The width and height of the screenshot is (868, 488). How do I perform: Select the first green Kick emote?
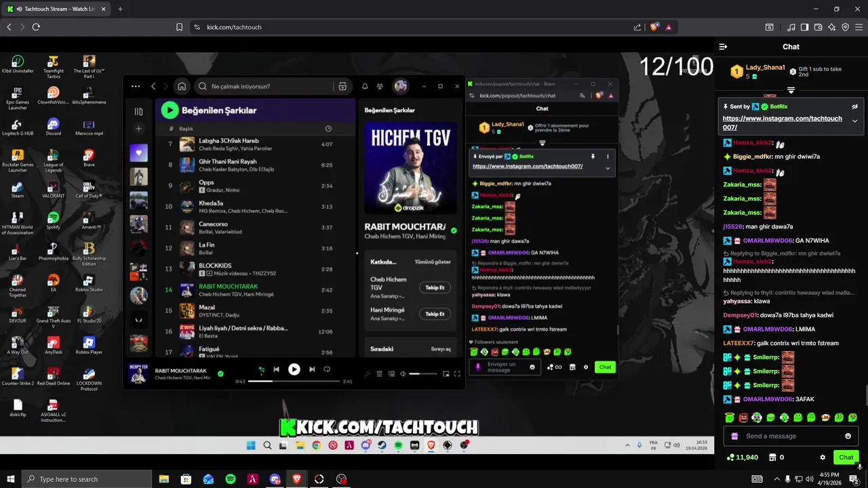pos(730,418)
